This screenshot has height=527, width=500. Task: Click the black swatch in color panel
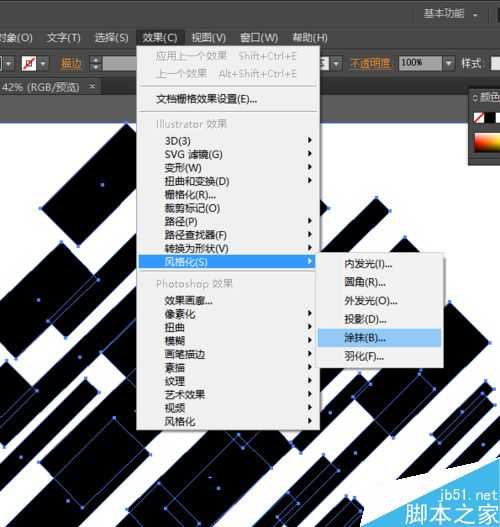tap(490, 118)
